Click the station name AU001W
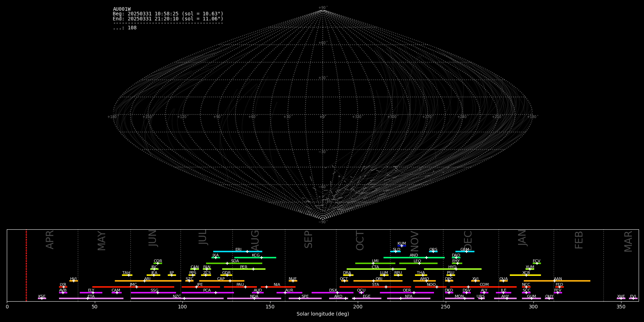This screenshot has width=644, height=322. [122, 9]
